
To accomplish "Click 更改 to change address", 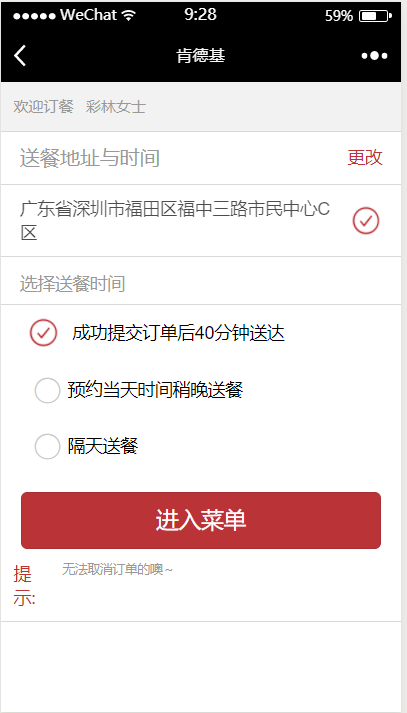I will click(x=365, y=157).
